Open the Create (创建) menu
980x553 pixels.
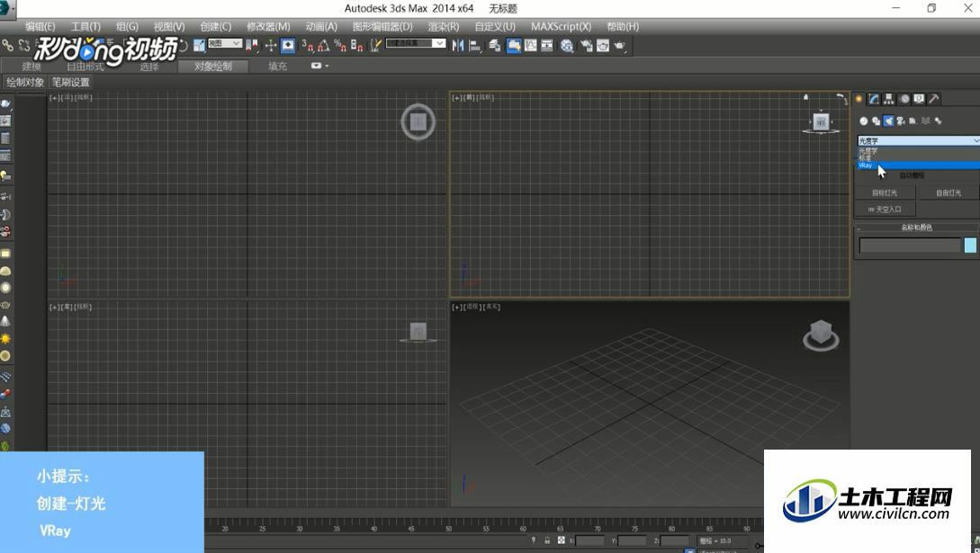[x=216, y=26]
